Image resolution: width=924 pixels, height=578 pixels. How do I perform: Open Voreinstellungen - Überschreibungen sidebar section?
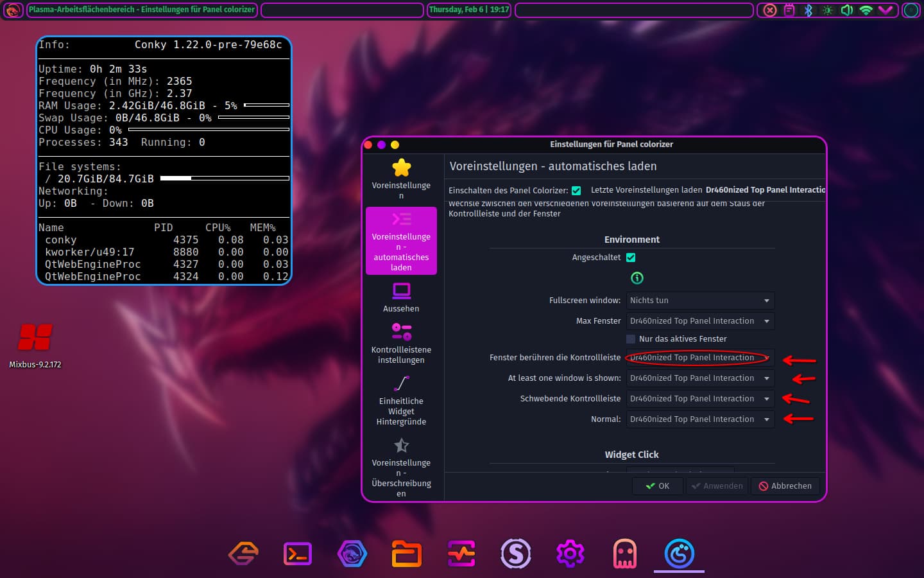(x=401, y=467)
